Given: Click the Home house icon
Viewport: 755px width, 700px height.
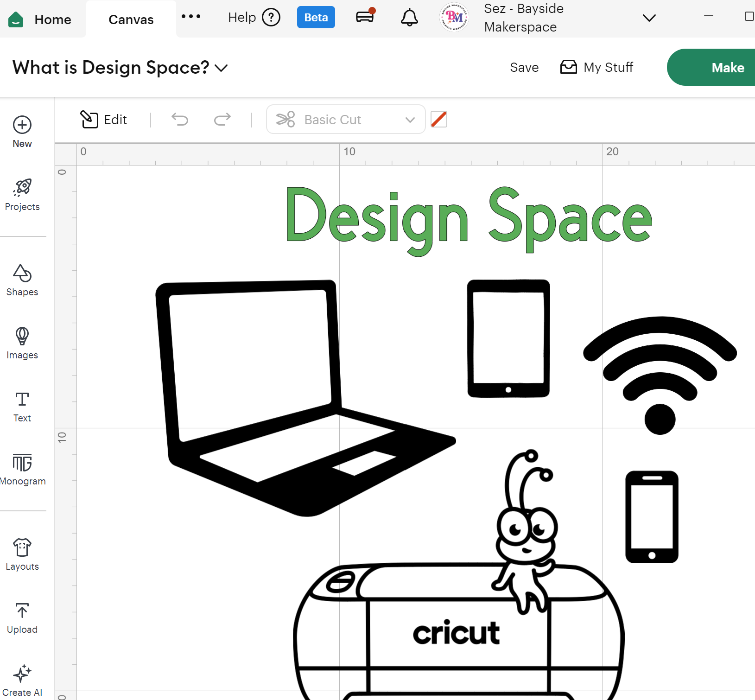Looking at the screenshot, I should (16, 19).
